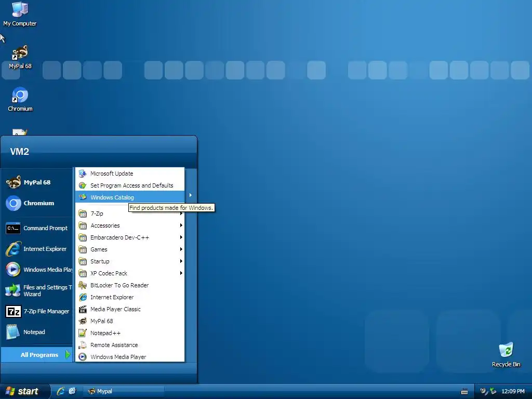Viewport: 532px width, 399px height.
Task: Expand the Embarcadero Dev-C++ folder
Action: 130,237
